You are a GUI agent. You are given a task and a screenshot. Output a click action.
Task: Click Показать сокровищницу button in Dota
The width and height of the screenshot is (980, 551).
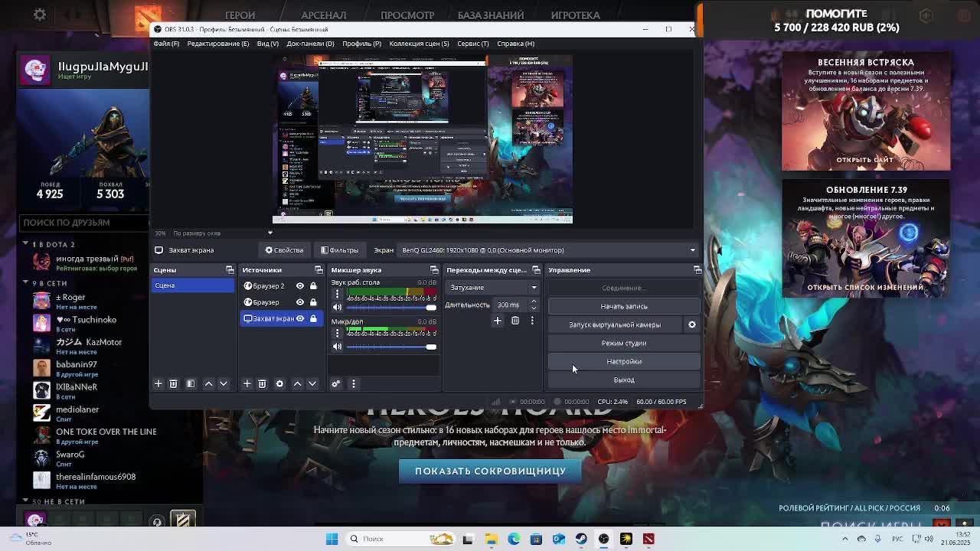(490, 471)
